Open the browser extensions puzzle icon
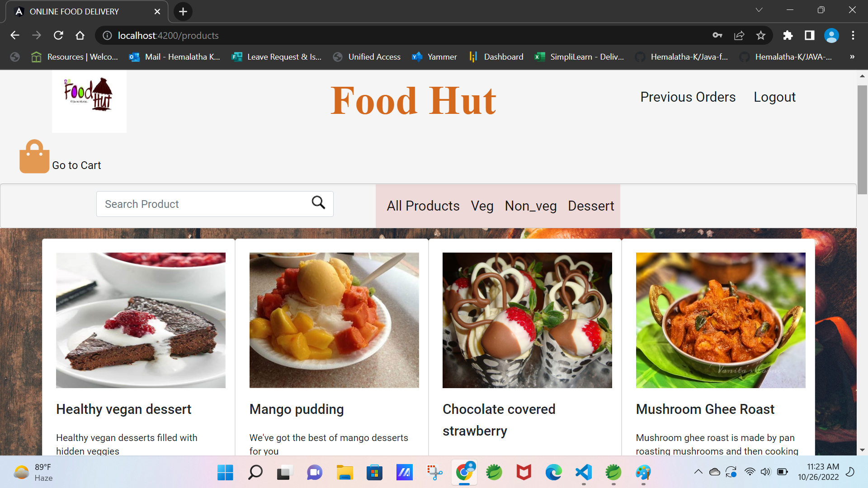Viewport: 868px width, 488px height. 788,35
